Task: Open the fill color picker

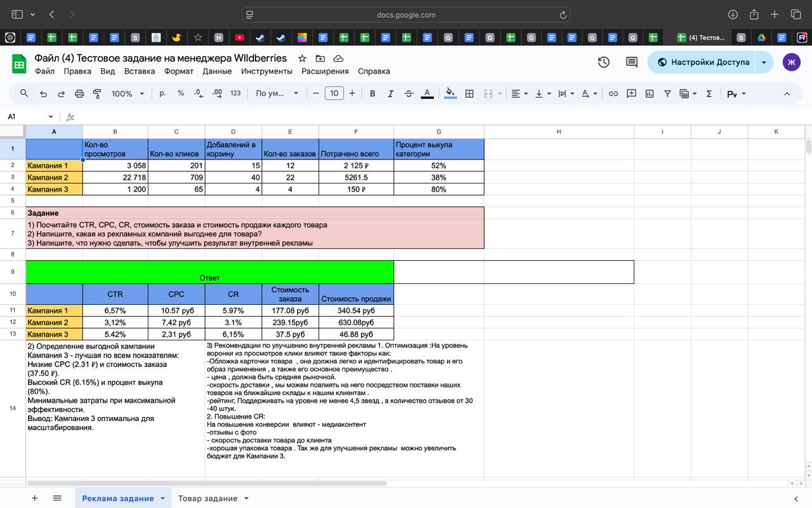Action: click(x=450, y=93)
